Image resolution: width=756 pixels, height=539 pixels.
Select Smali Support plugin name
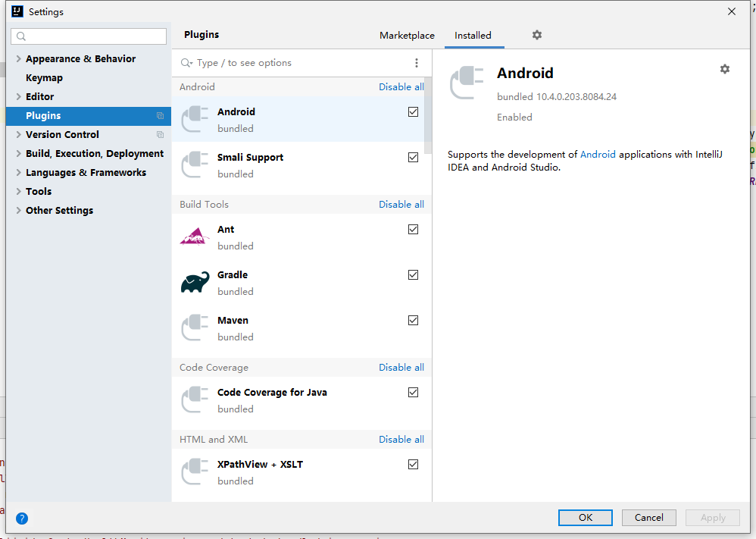(250, 158)
